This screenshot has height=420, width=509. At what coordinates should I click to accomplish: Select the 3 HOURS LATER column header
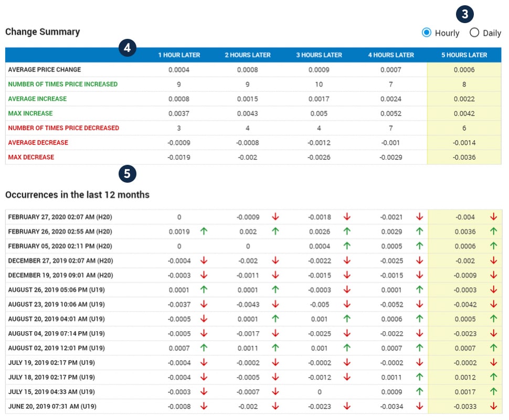coord(319,55)
